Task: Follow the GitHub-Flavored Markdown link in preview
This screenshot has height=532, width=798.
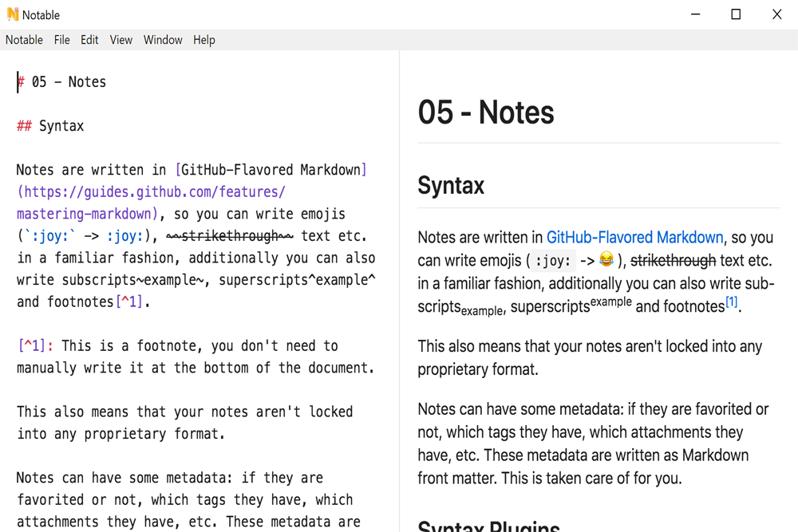Action: (634, 238)
